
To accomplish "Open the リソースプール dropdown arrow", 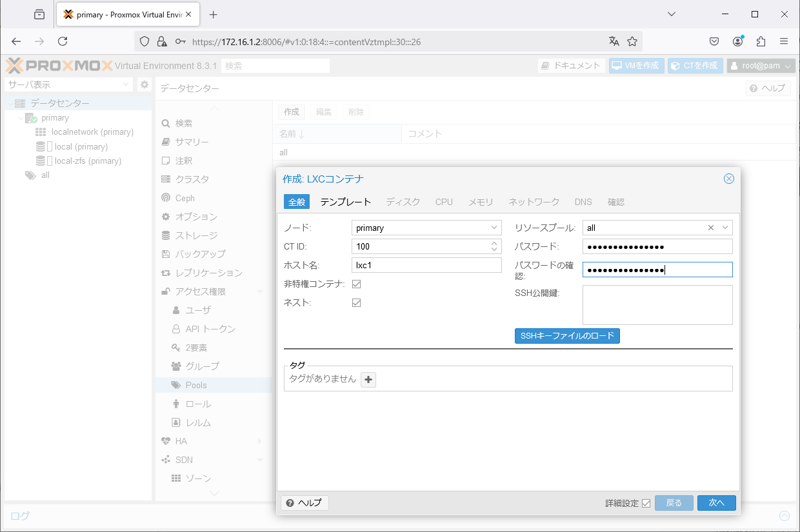I will [x=725, y=228].
